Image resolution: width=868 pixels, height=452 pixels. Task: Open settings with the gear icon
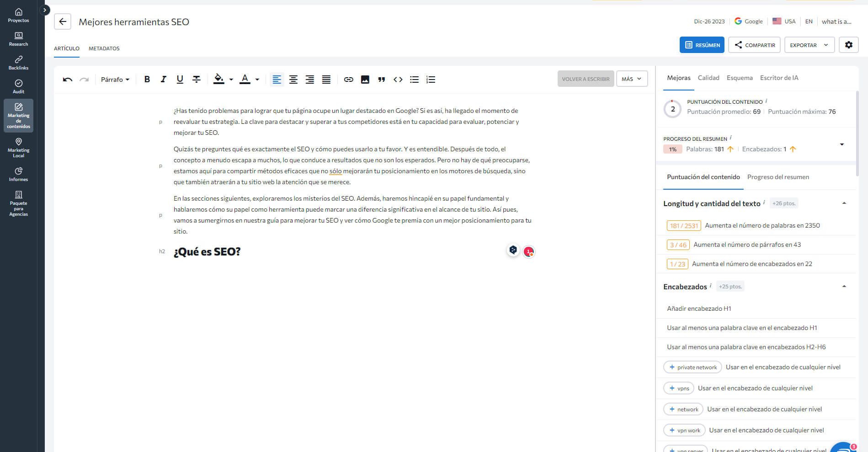(x=849, y=45)
